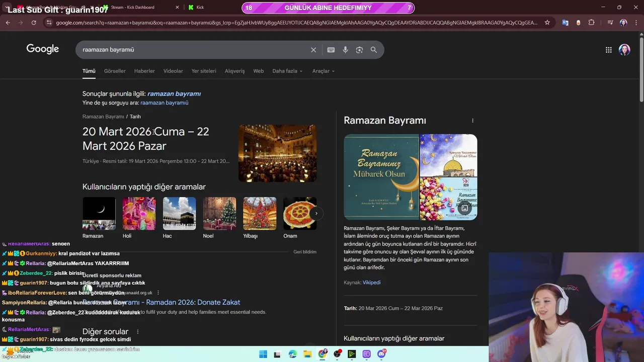Open the Google apps grid
This screenshot has width=644, height=362.
click(x=609, y=50)
